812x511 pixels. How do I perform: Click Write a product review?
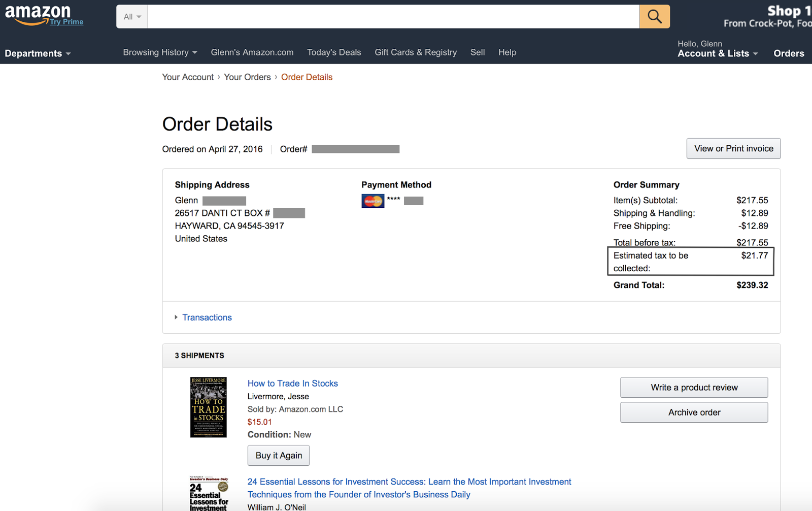pyautogui.click(x=694, y=388)
